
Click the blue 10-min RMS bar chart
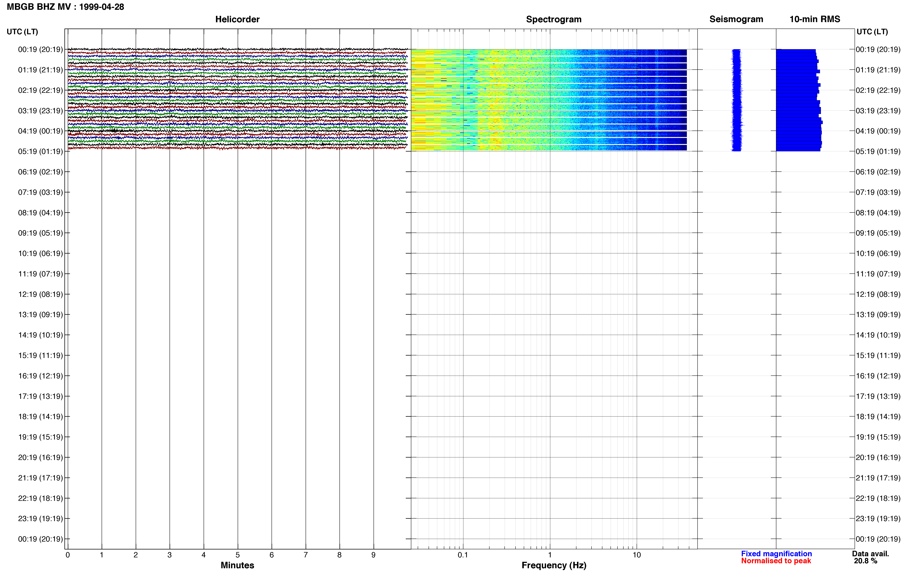[799, 100]
